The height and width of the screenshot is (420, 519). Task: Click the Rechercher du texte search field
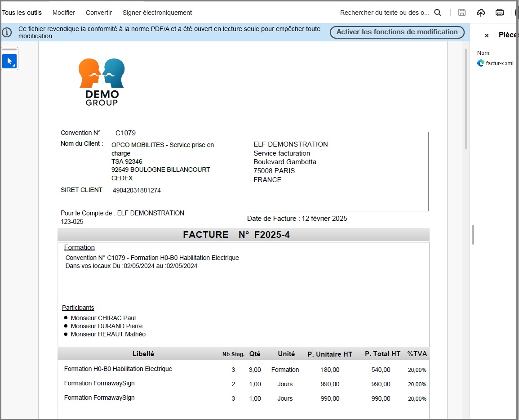point(384,13)
